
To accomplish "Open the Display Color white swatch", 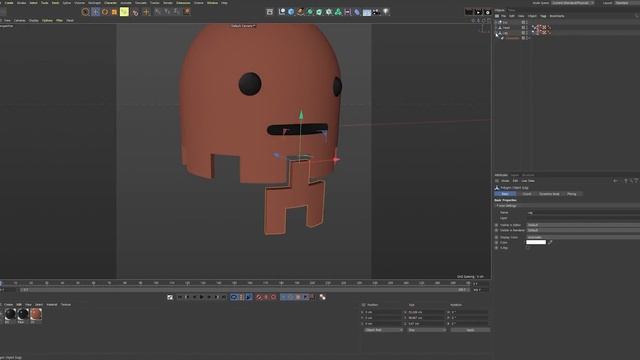I will [x=536, y=242].
